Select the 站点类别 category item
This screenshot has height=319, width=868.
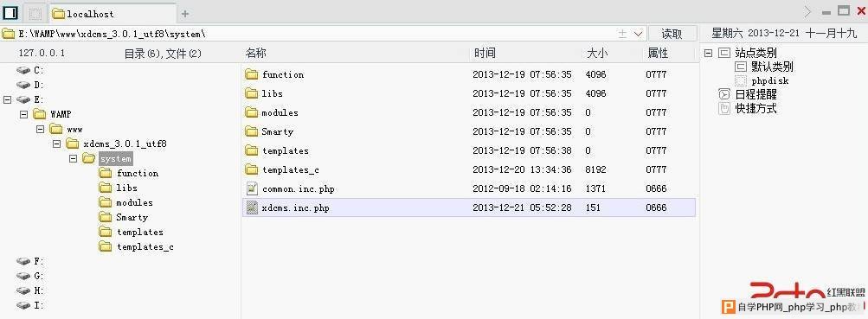click(755, 53)
